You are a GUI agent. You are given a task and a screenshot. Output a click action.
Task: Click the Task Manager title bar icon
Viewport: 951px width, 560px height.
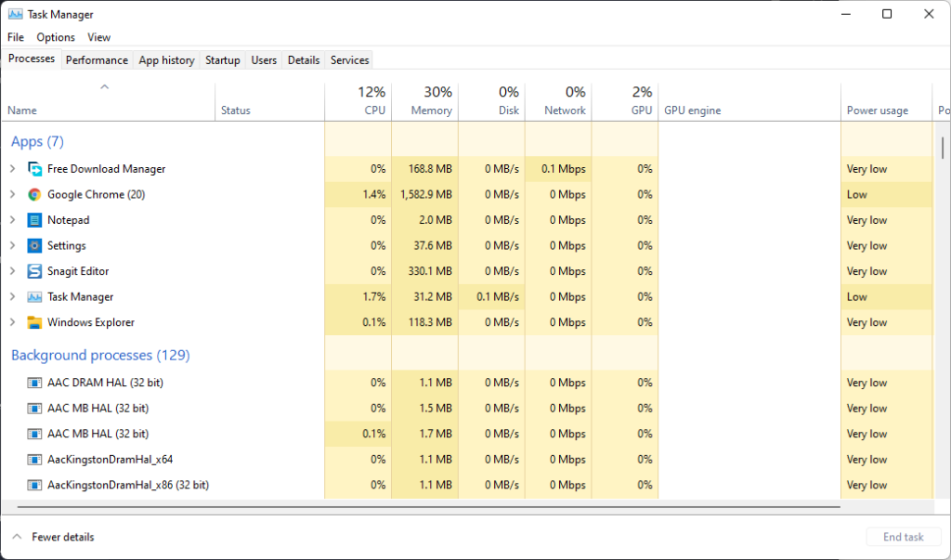tap(15, 14)
